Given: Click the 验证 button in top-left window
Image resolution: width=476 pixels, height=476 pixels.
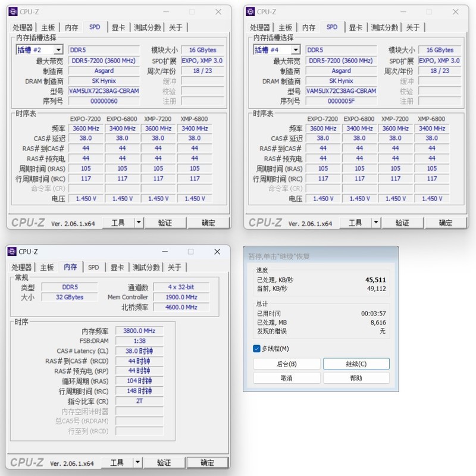Looking at the screenshot, I should pos(164,222).
